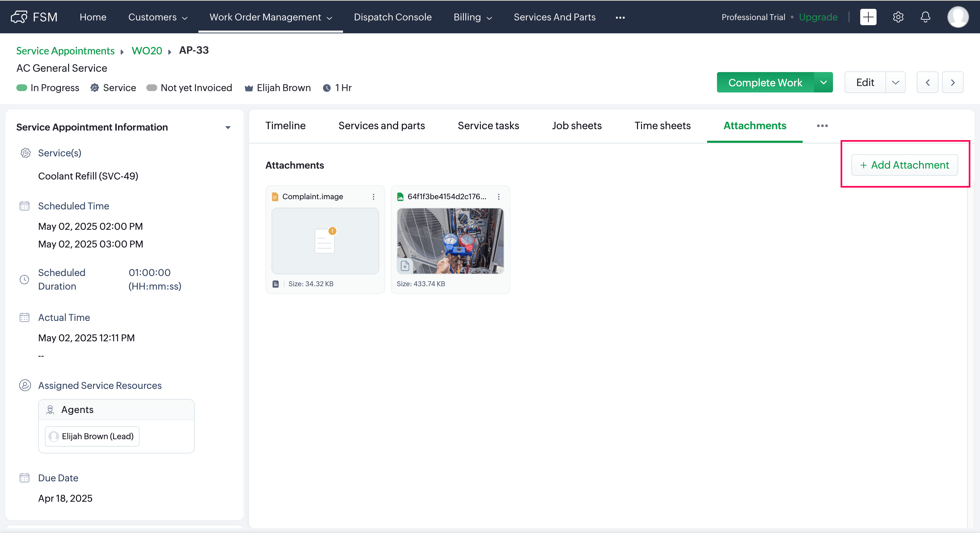Click the add-file icon on AC photo thumbnail
Screen dimensions: 980x533
[x=405, y=266]
